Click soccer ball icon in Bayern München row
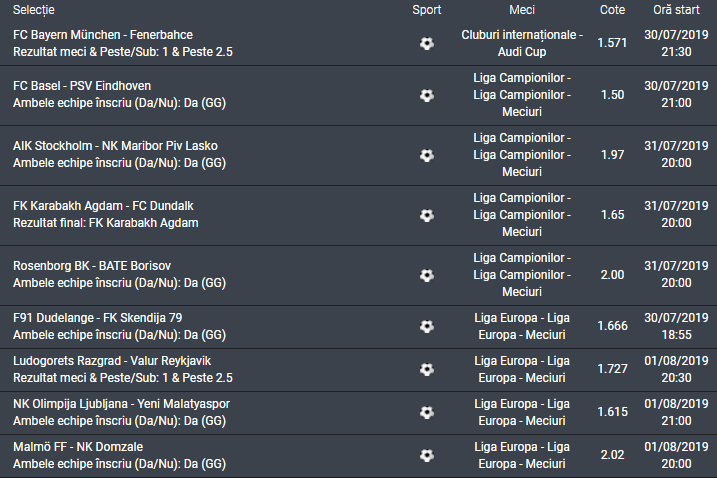717x478 pixels. [x=427, y=43]
